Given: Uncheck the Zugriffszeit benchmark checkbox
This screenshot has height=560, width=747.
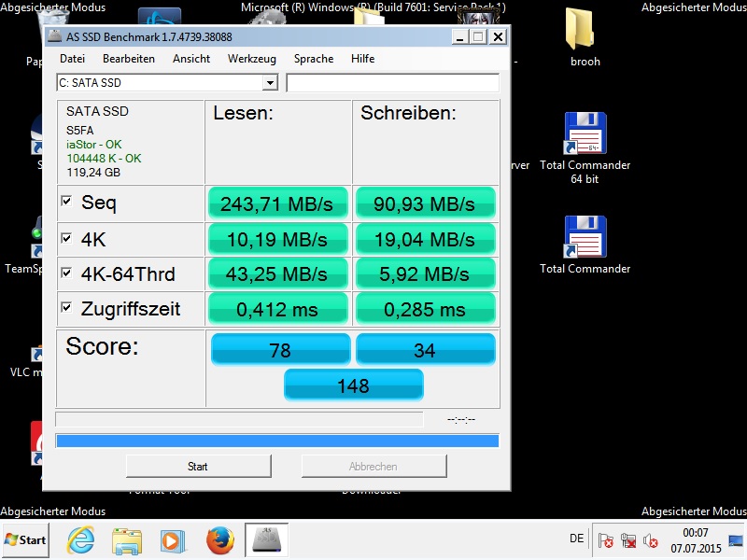Looking at the screenshot, I should pyautogui.click(x=66, y=307).
